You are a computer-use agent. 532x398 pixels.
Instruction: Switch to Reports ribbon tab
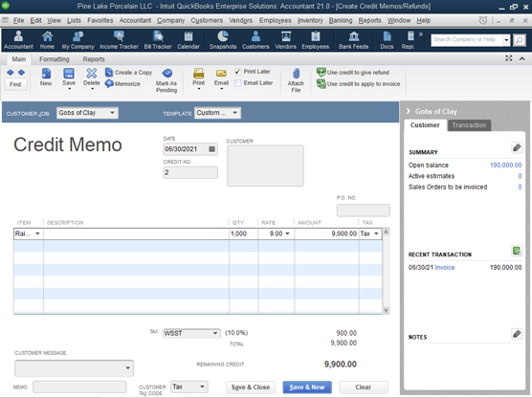[x=94, y=59]
